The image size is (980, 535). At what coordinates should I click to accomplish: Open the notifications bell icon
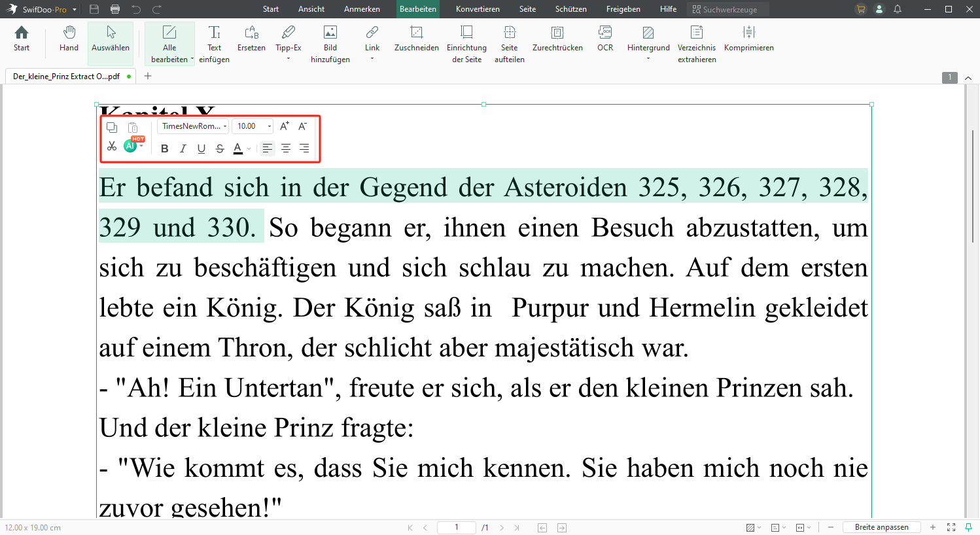pyautogui.click(x=898, y=9)
